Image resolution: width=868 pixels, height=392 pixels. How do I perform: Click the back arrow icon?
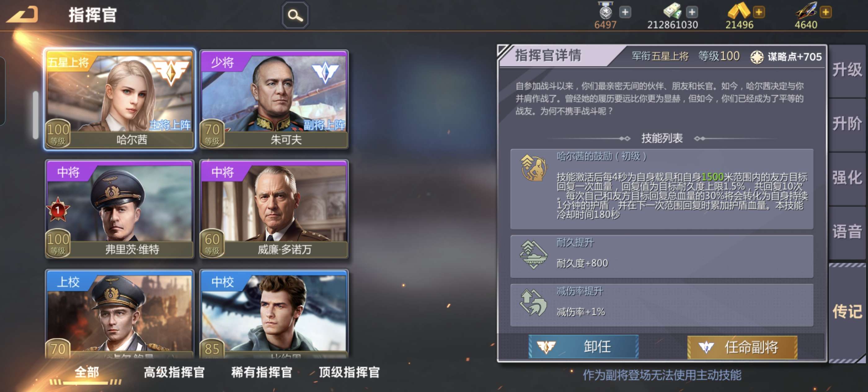[22, 15]
